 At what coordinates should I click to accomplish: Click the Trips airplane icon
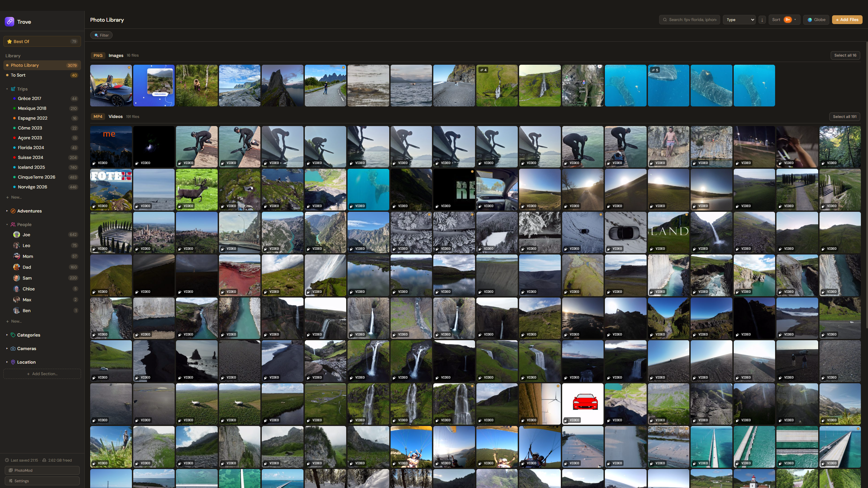tap(13, 89)
